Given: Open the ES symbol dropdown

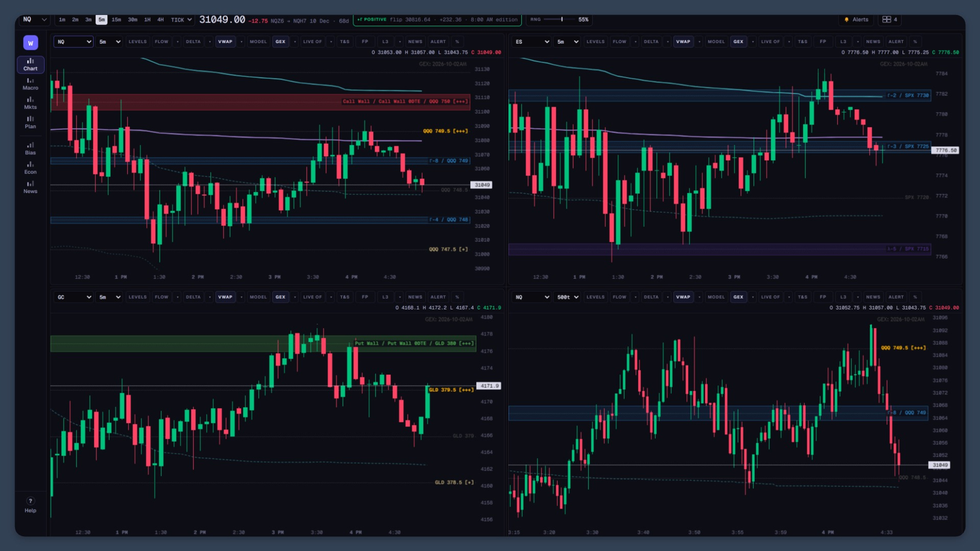Looking at the screenshot, I should [x=532, y=41].
